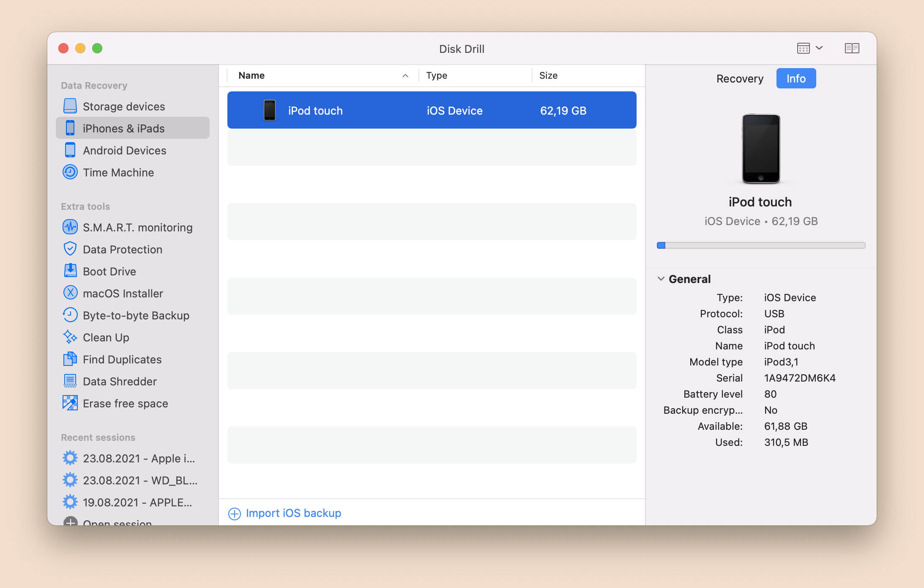Image resolution: width=924 pixels, height=588 pixels.
Task: Toggle the side panel layout icon in title bar
Action: click(852, 48)
